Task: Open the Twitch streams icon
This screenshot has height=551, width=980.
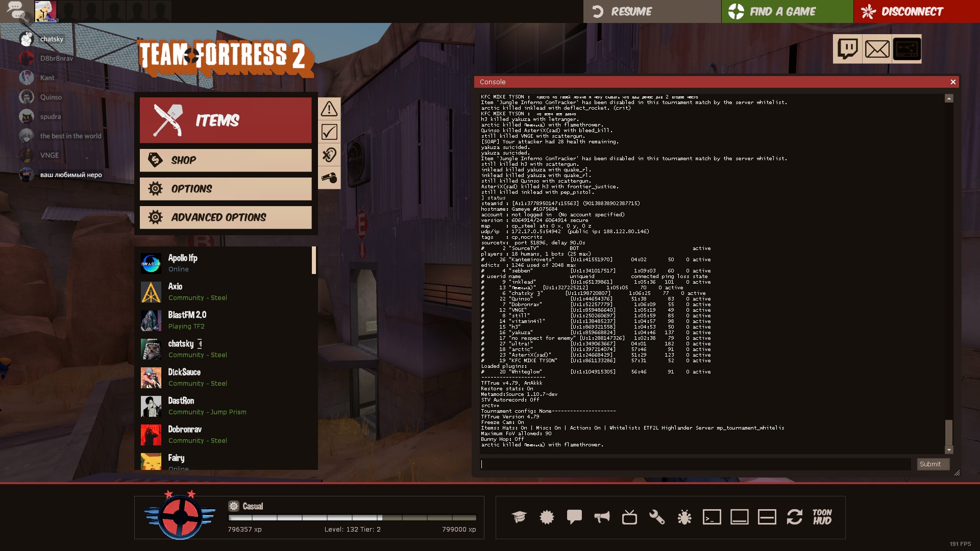Action: point(847,49)
